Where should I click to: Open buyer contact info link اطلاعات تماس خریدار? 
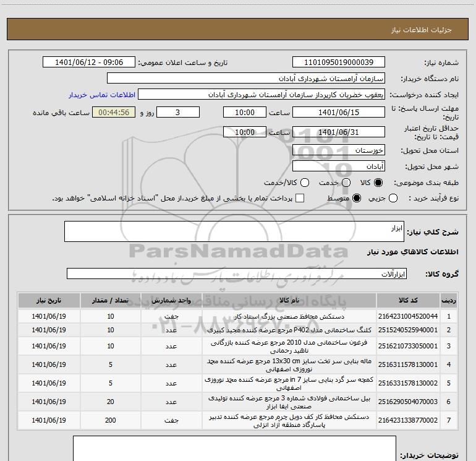coord(102,95)
